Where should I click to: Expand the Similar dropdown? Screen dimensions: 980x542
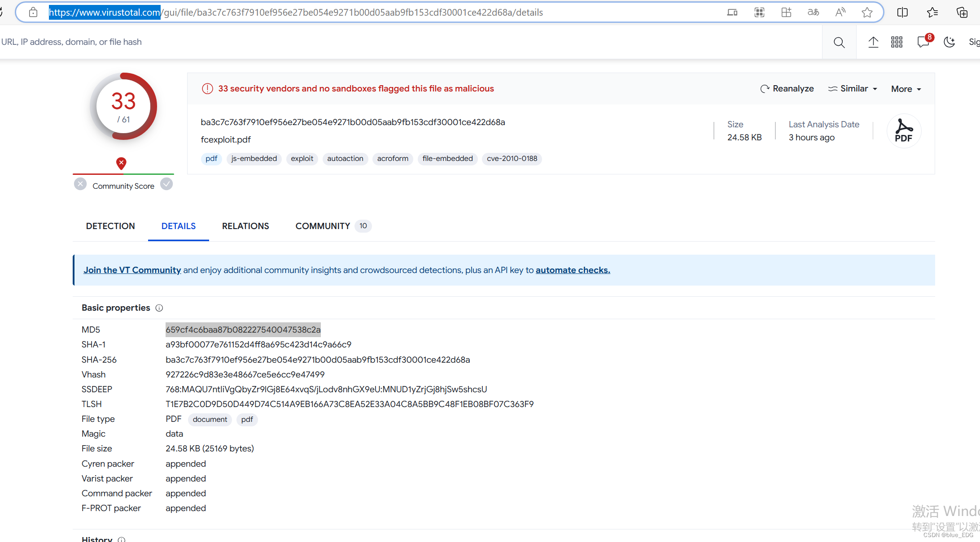[x=853, y=89]
